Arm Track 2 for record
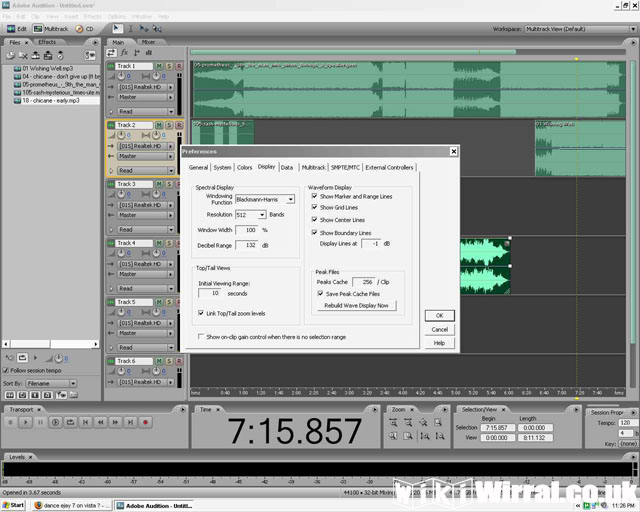This screenshot has width=640, height=512. tap(179, 125)
